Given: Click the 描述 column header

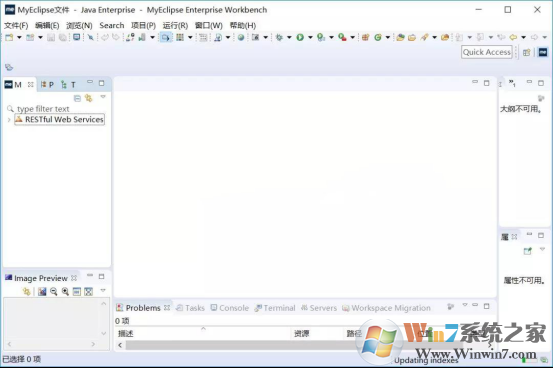Looking at the screenshot, I should click(203, 333).
